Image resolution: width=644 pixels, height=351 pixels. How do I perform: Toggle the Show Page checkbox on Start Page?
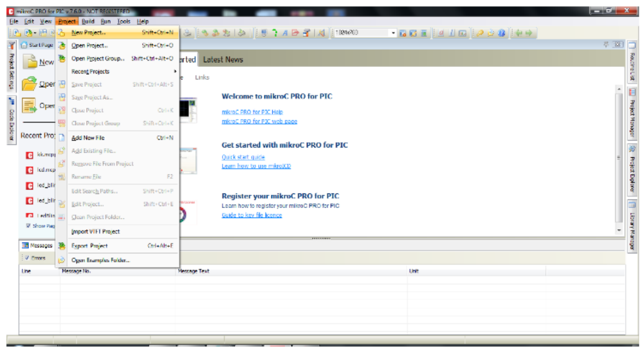point(29,225)
